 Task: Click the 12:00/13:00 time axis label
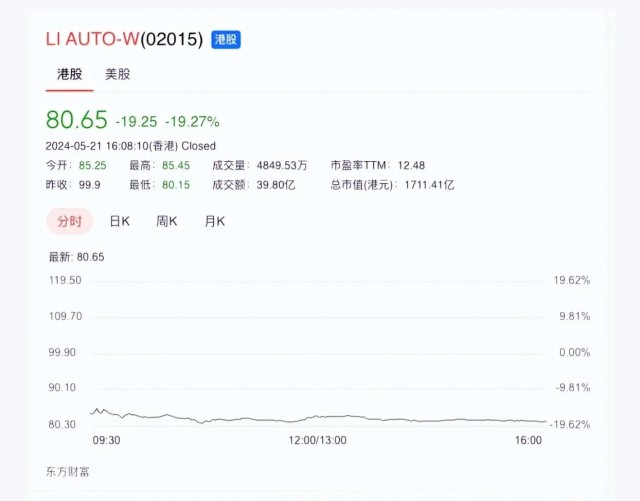click(x=318, y=440)
